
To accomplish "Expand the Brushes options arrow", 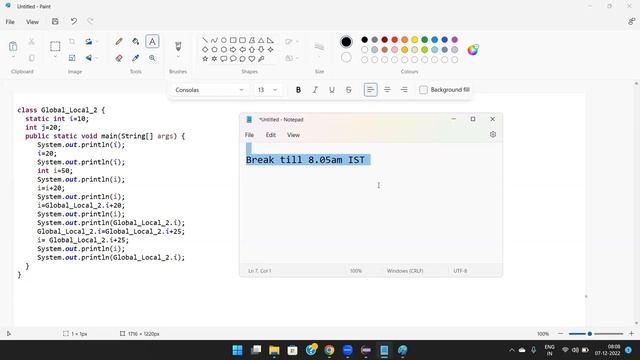I will (178, 58).
